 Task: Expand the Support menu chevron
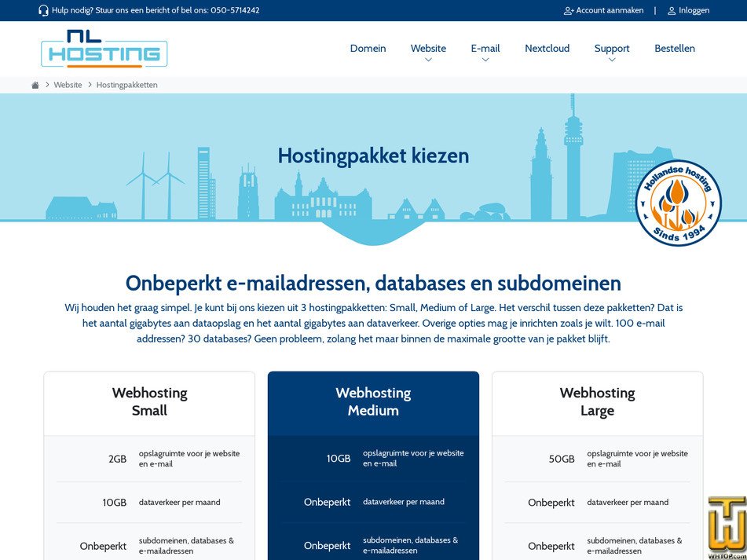612,60
